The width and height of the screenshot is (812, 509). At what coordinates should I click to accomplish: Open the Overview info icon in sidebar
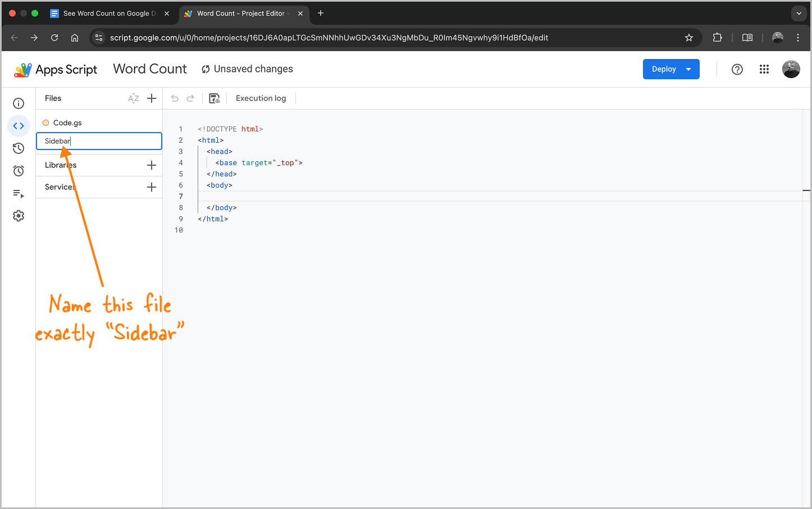coord(19,103)
